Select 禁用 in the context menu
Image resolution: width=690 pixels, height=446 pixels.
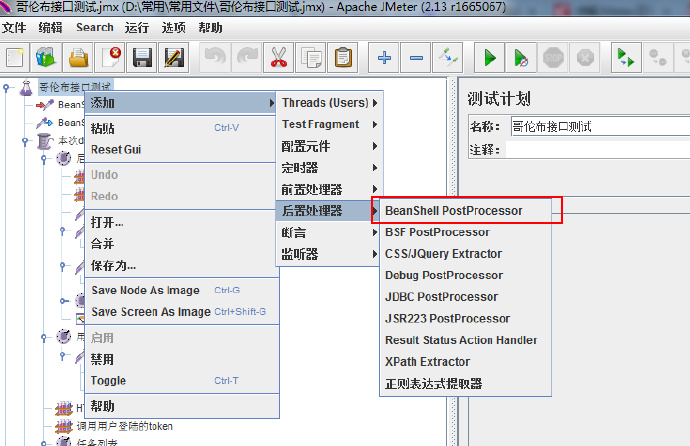coord(181,359)
